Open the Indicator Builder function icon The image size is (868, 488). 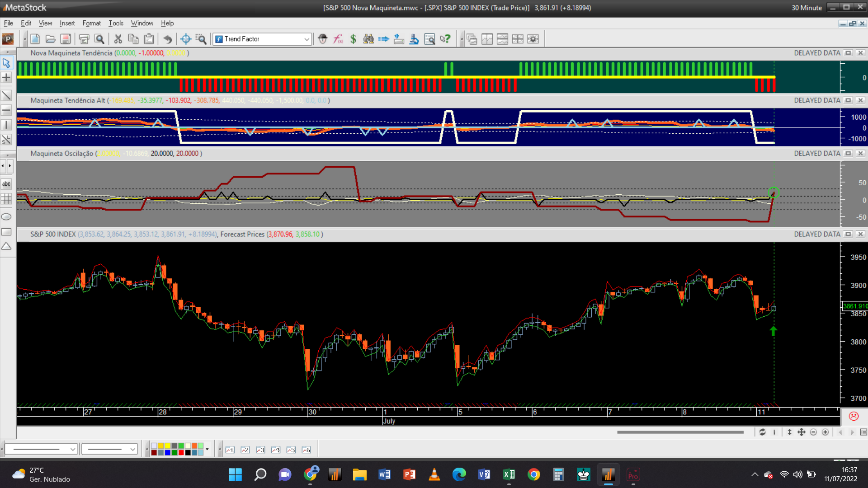338,39
